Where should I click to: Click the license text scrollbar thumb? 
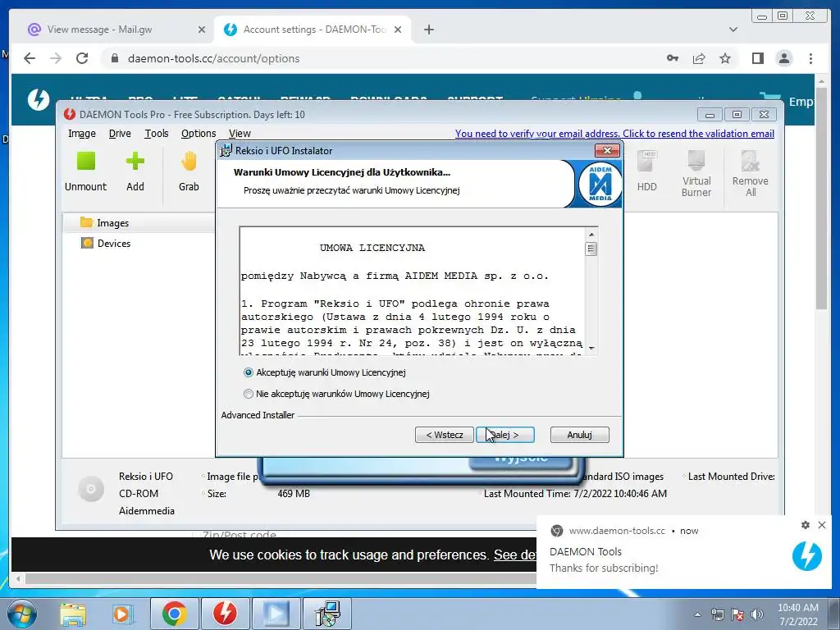[591, 249]
